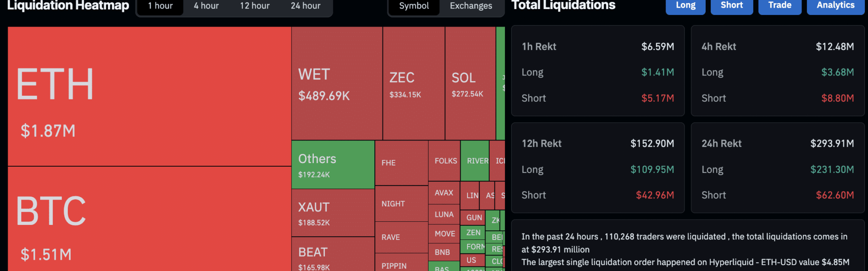Screen dimensions: 868x271
Task: Click the XAUT heatmap tile
Action: 333,213
